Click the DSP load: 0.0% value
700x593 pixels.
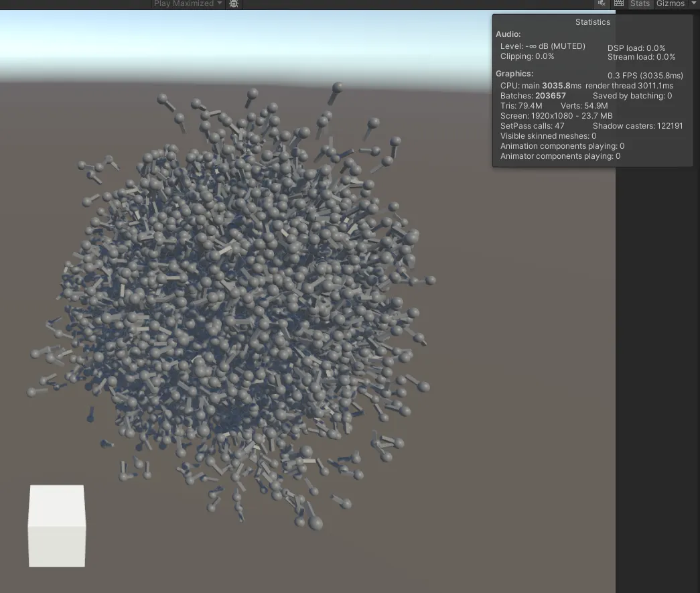[x=636, y=48]
